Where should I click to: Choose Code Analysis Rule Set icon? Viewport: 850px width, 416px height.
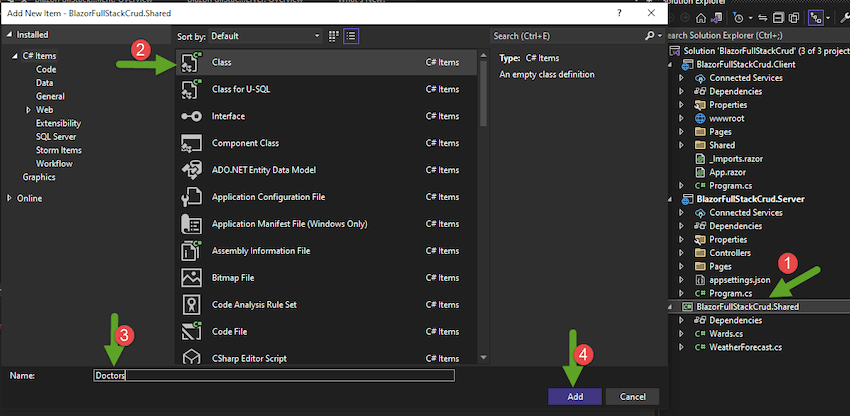coord(191,305)
